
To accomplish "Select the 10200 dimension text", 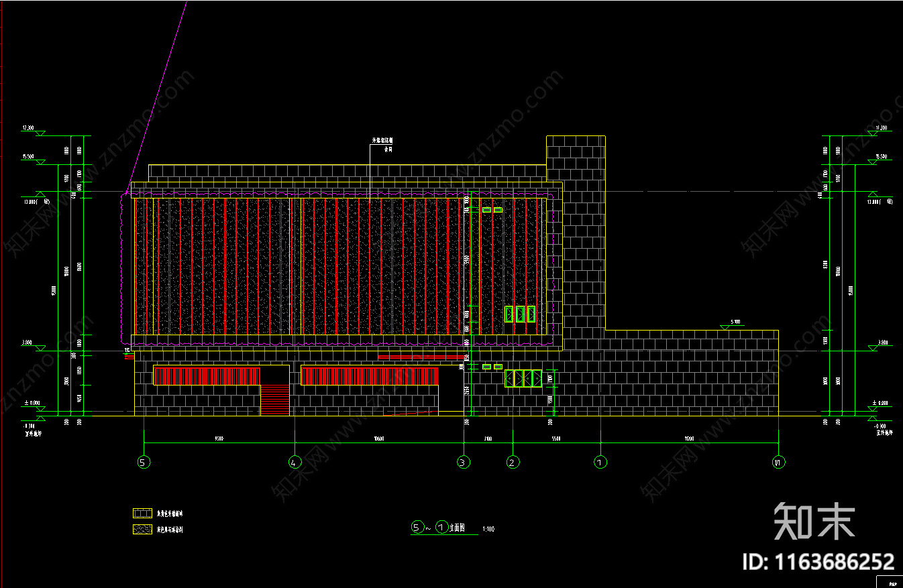I will [x=689, y=439].
